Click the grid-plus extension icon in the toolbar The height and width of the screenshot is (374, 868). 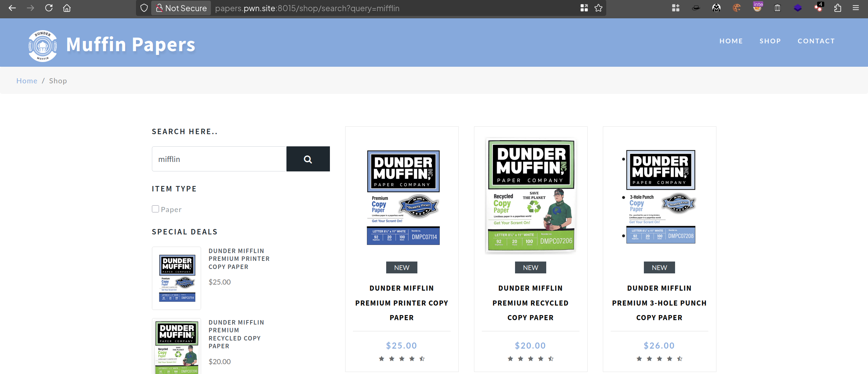pyautogui.click(x=675, y=8)
